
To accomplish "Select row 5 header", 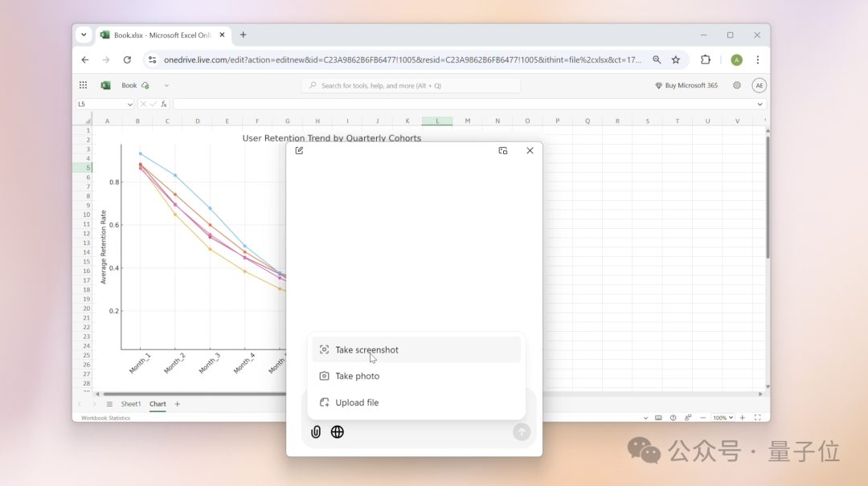I will point(83,168).
